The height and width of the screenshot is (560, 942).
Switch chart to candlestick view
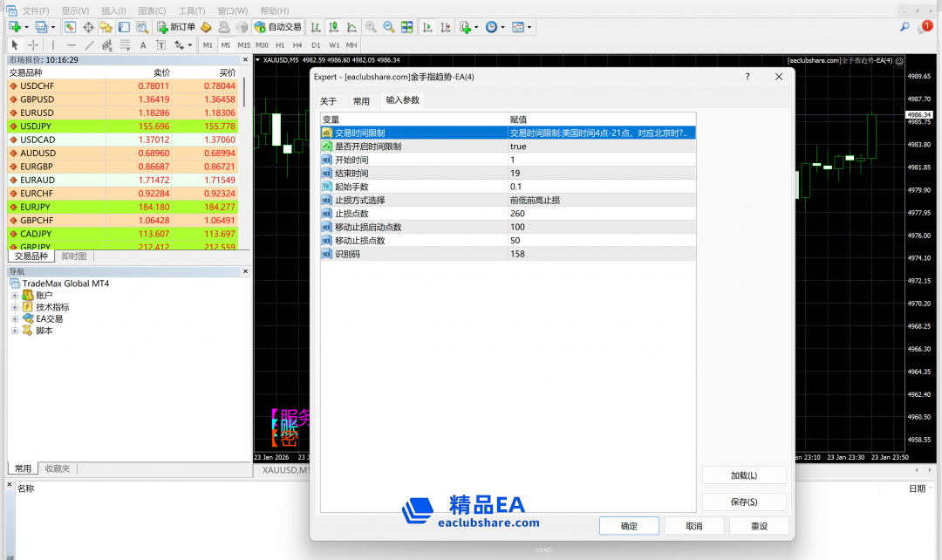click(332, 27)
